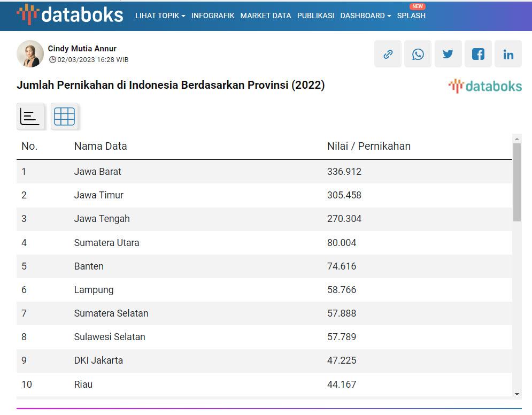
Task: Share article on LinkedIn
Action: [508, 54]
